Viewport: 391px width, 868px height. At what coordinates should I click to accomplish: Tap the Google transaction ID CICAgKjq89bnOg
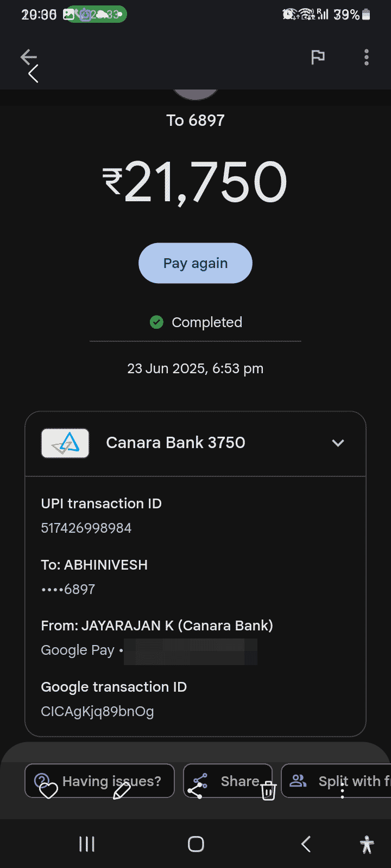[98, 711]
